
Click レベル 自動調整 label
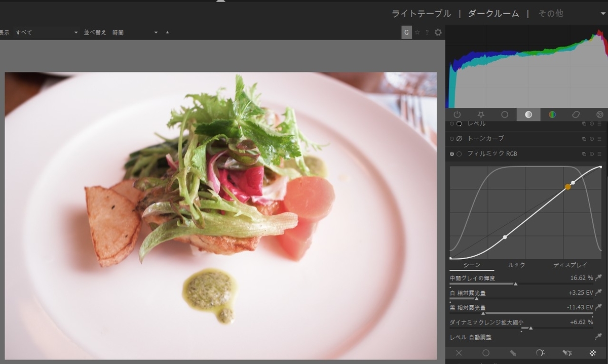pyautogui.click(x=471, y=337)
